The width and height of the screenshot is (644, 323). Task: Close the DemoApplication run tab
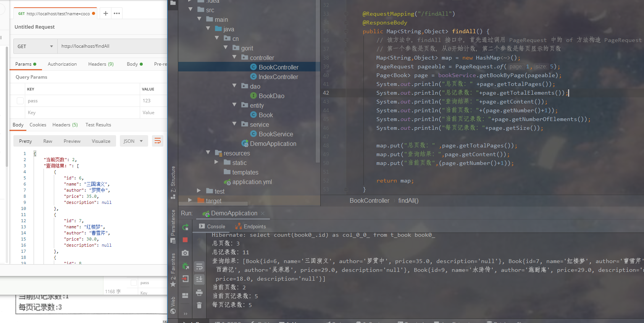pyautogui.click(x=263, y=213)
